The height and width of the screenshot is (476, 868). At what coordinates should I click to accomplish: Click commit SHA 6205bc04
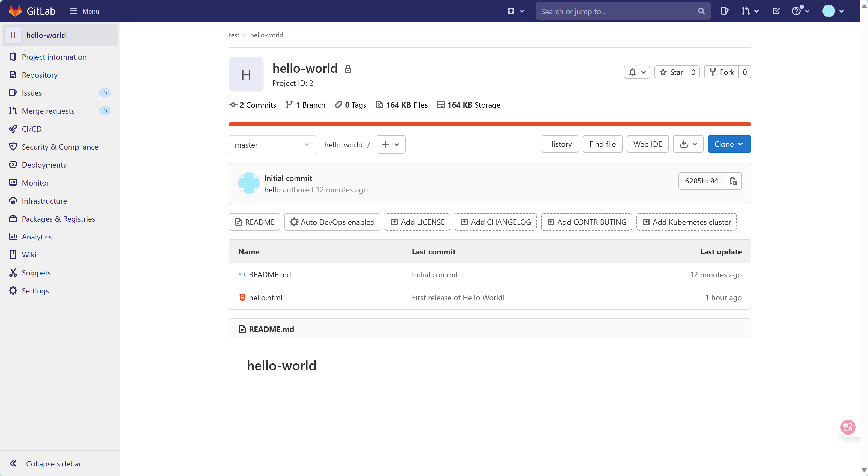(702, 181)
